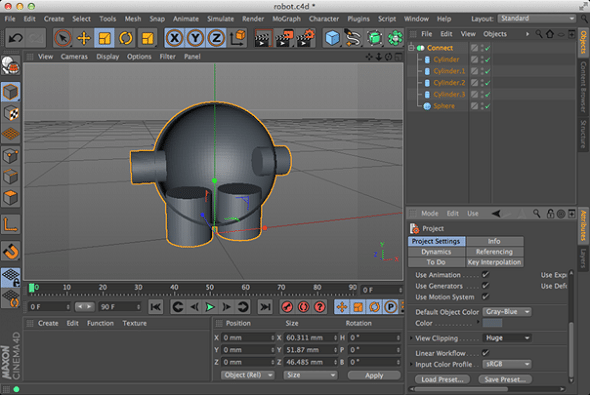Image resolution: width=590 pixels, height=395 pixels.
Task: Toggle Parameter keyframe P icon
Action: [x=391, y=307]
